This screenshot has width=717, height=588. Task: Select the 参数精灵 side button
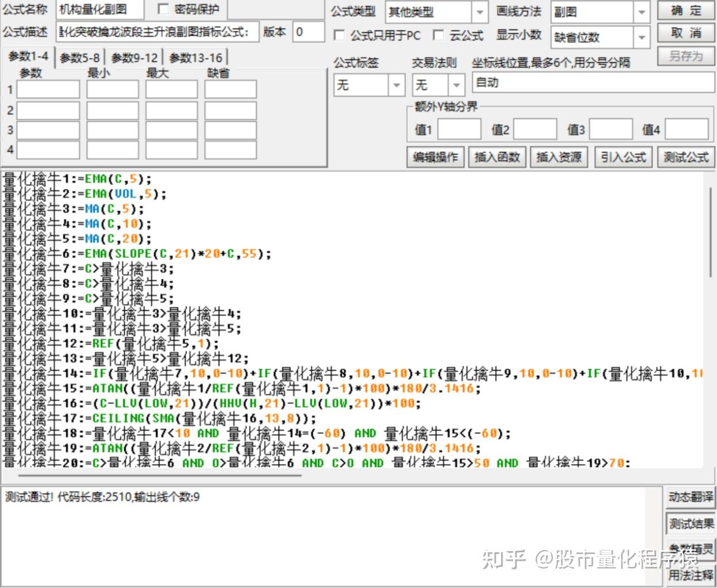tap(690, 548)
